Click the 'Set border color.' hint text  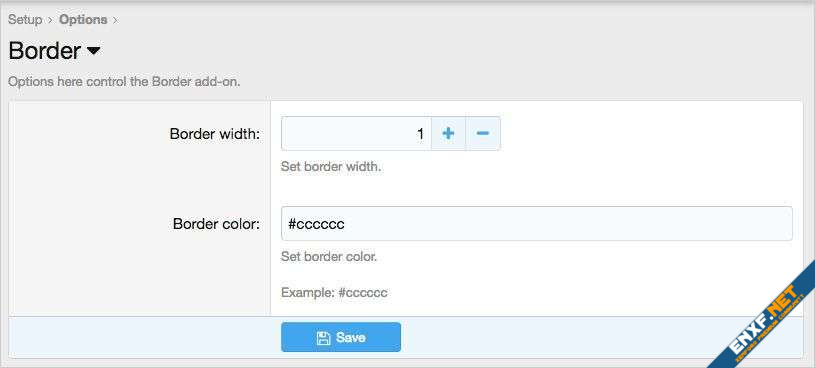point(328,257)
